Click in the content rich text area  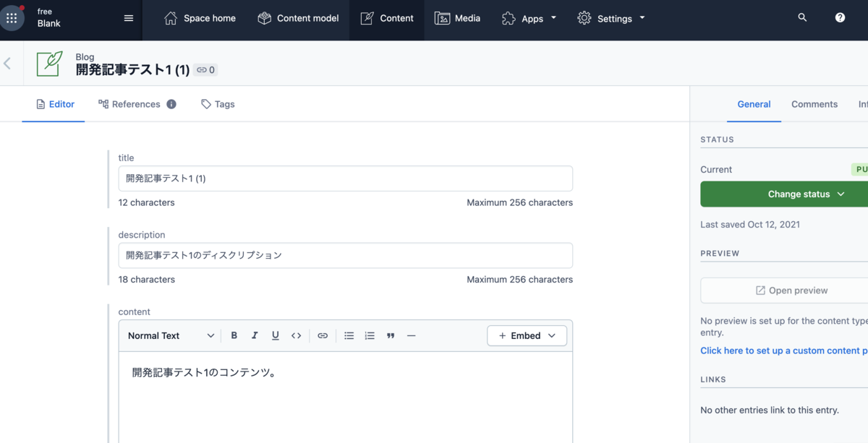click(x=345, y=397)
